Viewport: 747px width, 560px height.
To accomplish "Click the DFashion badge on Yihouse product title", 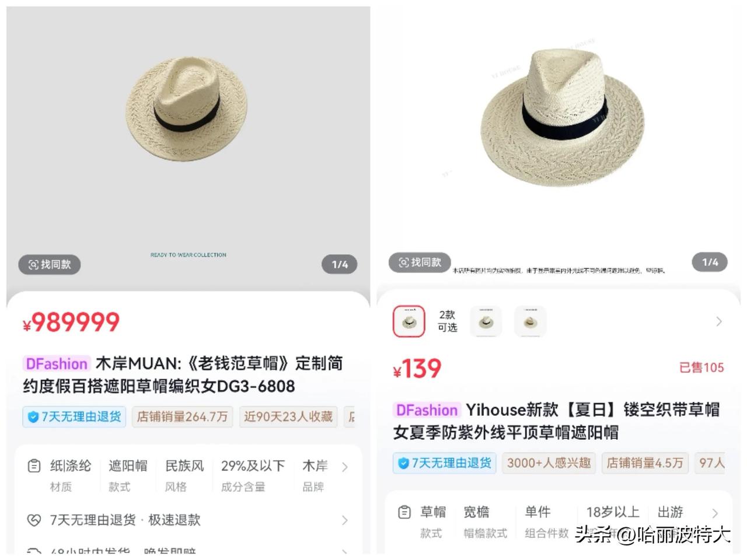I will point(427,410).
